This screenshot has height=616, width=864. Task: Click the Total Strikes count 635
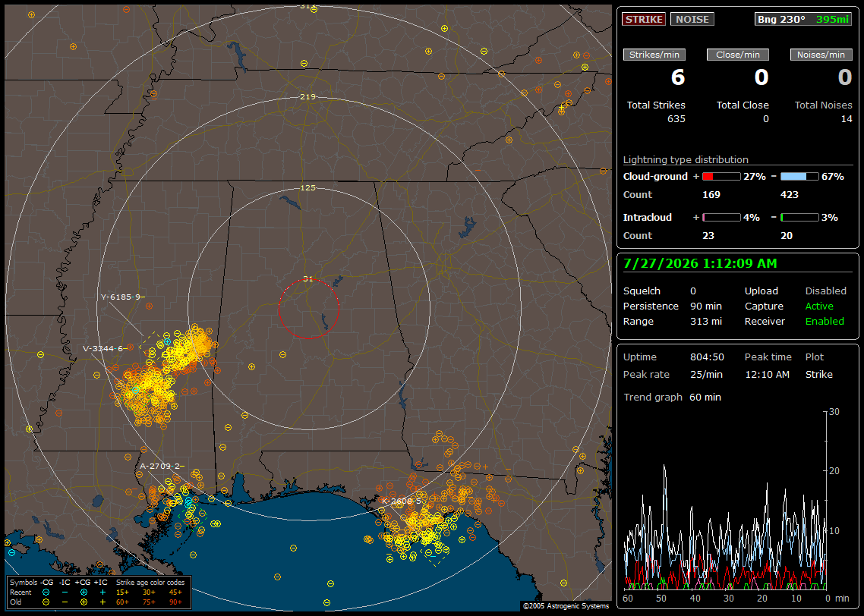point(676,119)
